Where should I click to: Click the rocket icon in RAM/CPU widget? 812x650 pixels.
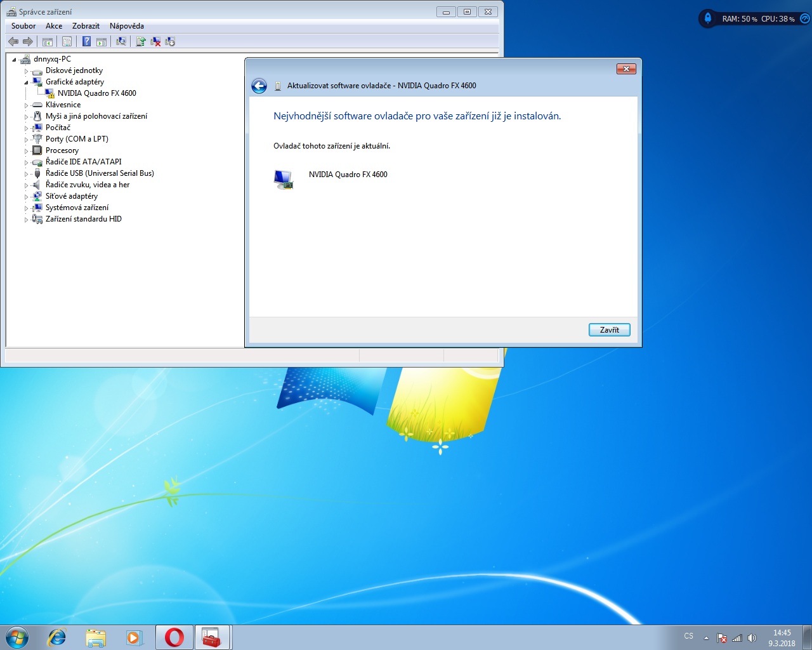pyautogui.click(x=708, y=18)
